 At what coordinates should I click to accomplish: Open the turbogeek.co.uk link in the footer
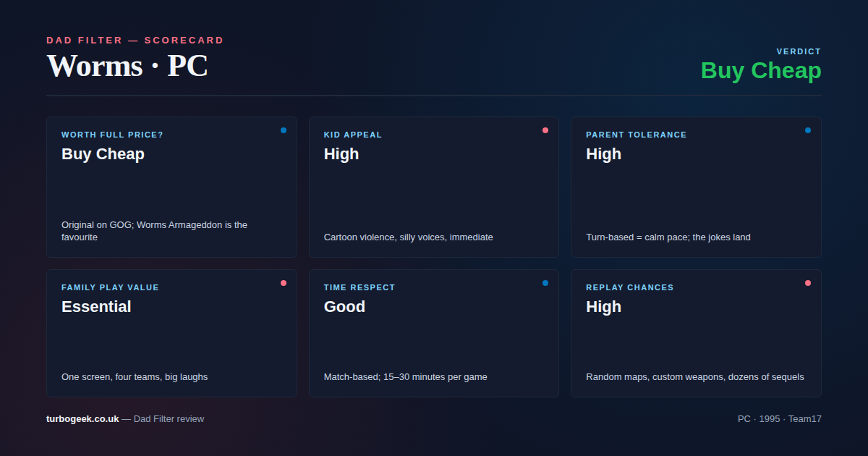pyautogui.click(x=82, y=418)
